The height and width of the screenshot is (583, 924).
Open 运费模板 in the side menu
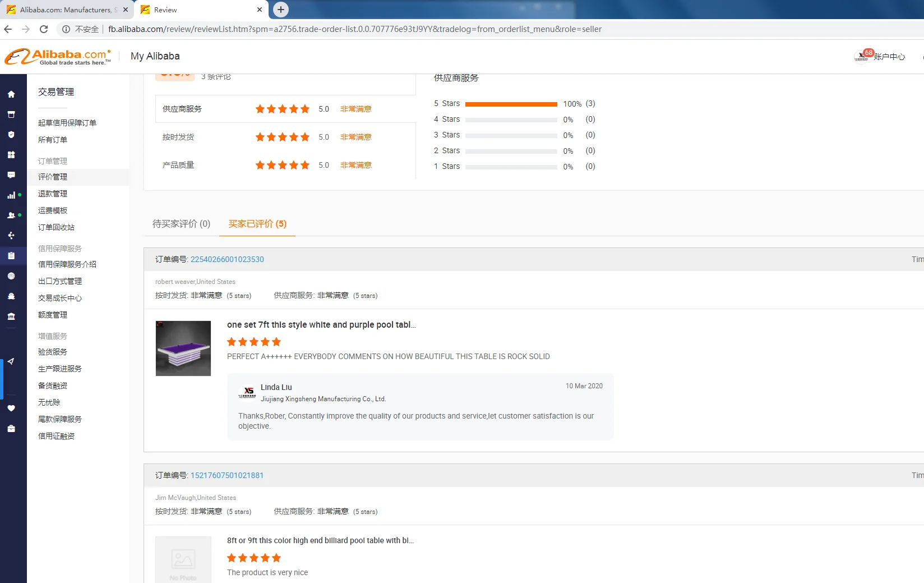coord(53,210)
